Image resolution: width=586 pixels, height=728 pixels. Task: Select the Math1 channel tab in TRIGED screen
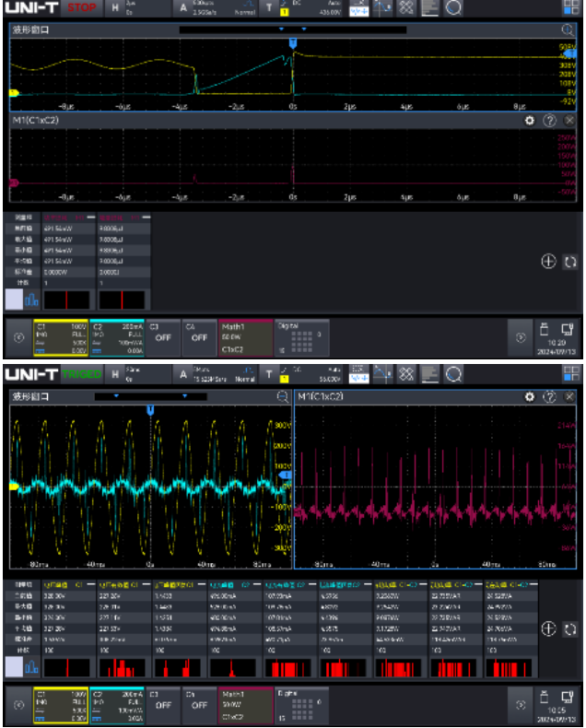pyautogui.click(x=244, y=705)
